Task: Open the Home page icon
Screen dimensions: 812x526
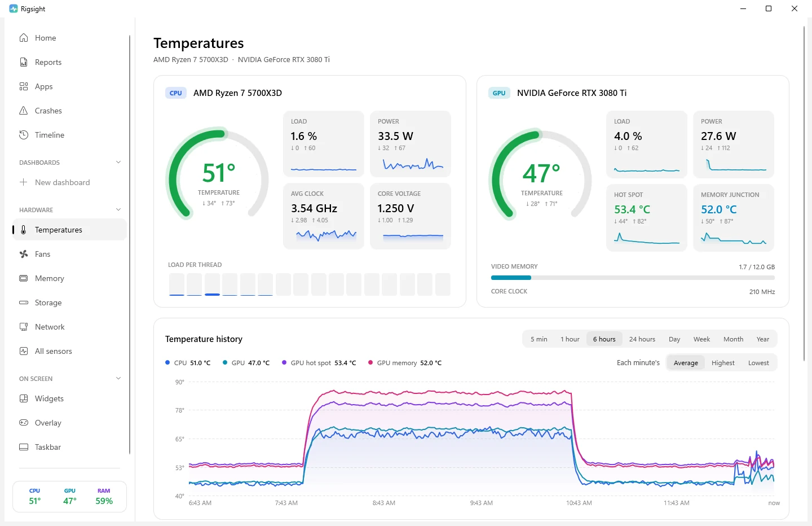Action: click(x=24, y=38)
